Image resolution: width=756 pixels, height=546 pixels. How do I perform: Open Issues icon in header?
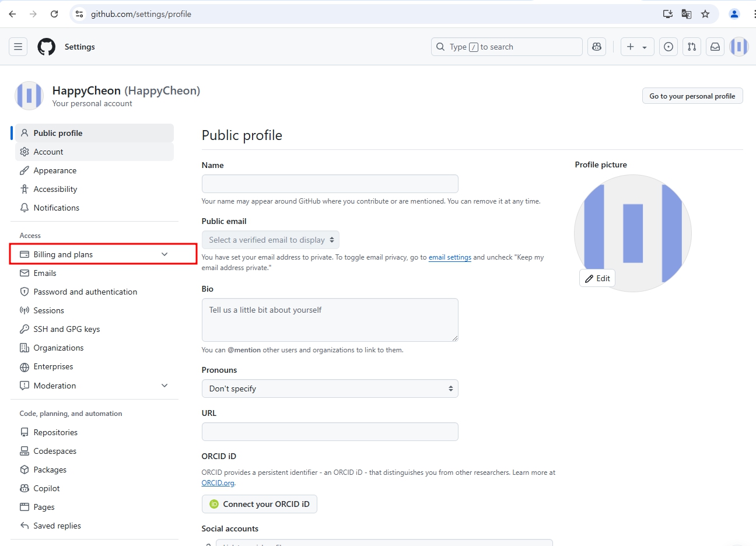668,47
